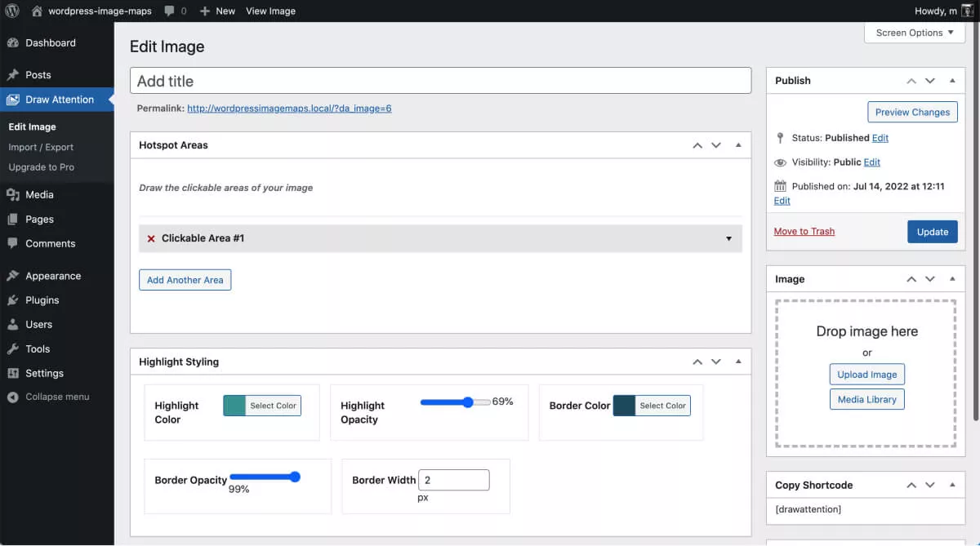Toggle the Publish panel collapse triangle

pyautogui.click(x=952, y=81)
